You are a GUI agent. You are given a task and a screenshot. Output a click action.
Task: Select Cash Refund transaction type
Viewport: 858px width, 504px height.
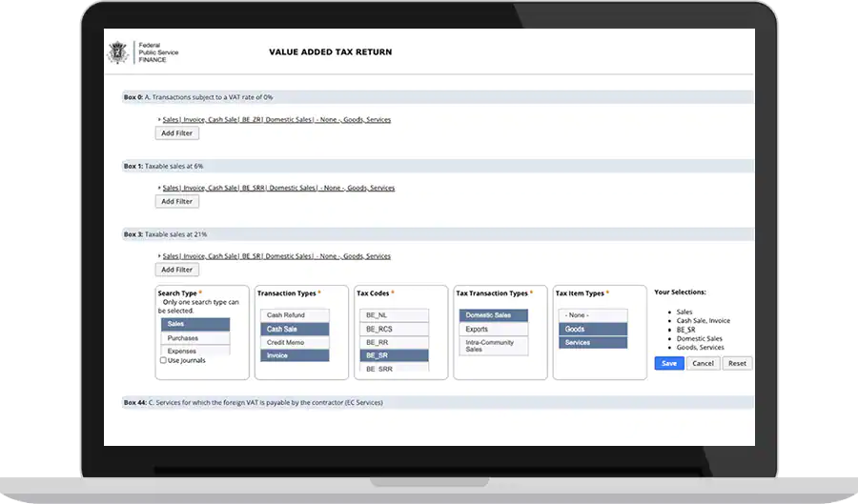tap(295, 315)
